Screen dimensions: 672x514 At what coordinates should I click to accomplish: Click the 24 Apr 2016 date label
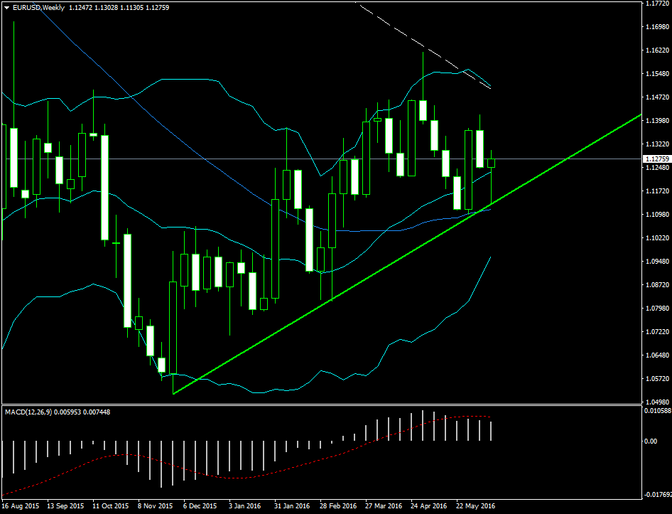coord(421,507)
